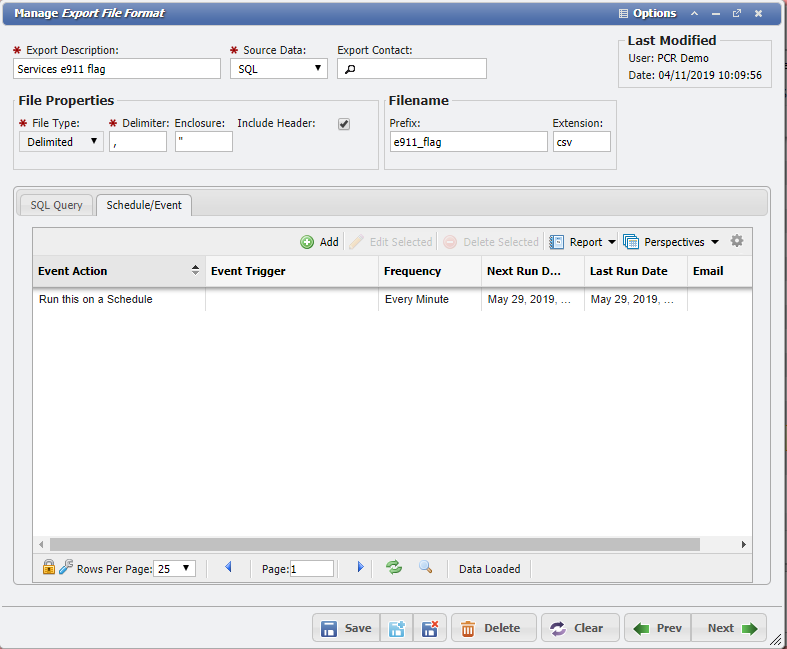
Task: Open the Perspectives menu
Action: click(671, 242)
